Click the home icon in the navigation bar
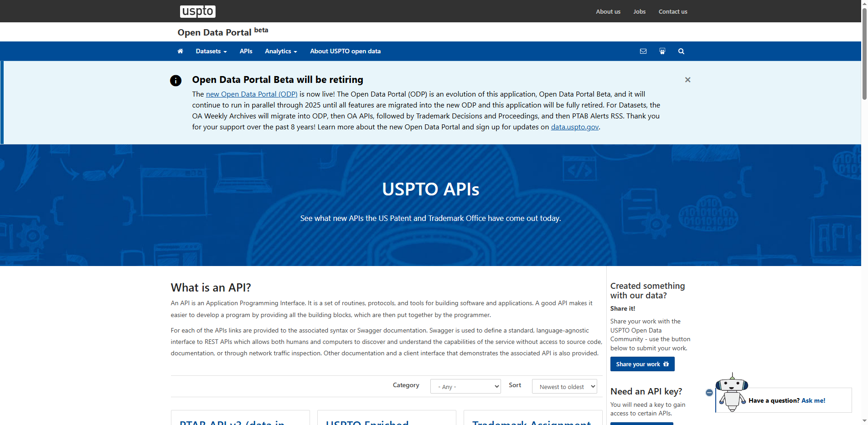This screenshot has height=425, width=868. 180,51
